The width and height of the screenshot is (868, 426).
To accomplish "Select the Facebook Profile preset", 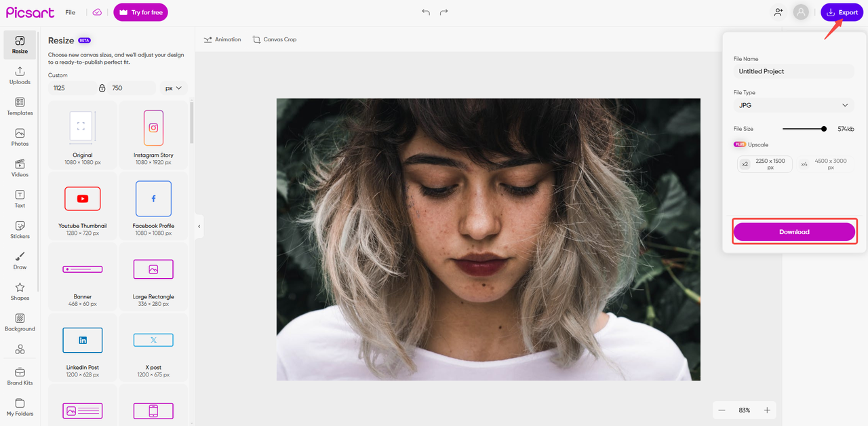I will tap(153, 206).
